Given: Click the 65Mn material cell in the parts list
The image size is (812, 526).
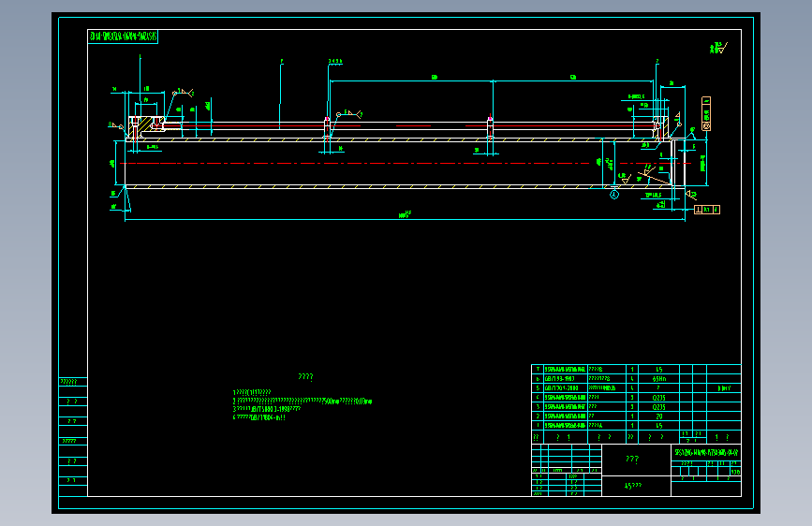Looking at the screenshot, I should pos(659,378).
